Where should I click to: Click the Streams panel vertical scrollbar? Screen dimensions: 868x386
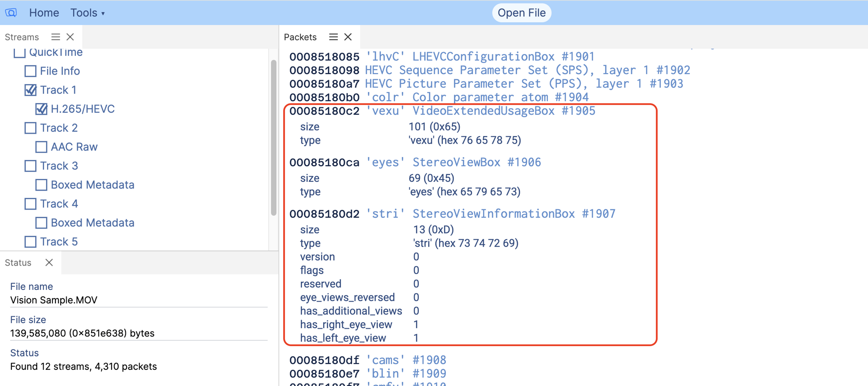pyautogui.click(x=273, y=138)
